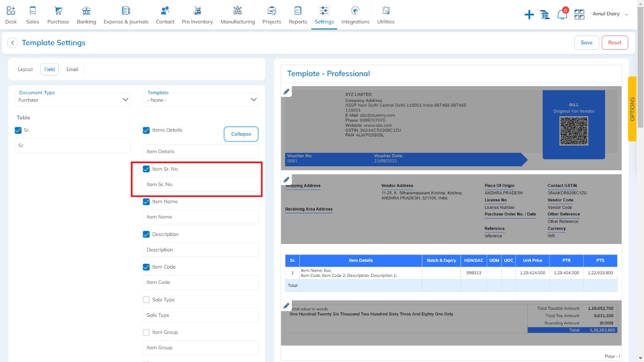Open the Pro Inventory icon
Screen dimensions: 644x362
(198, 11)
